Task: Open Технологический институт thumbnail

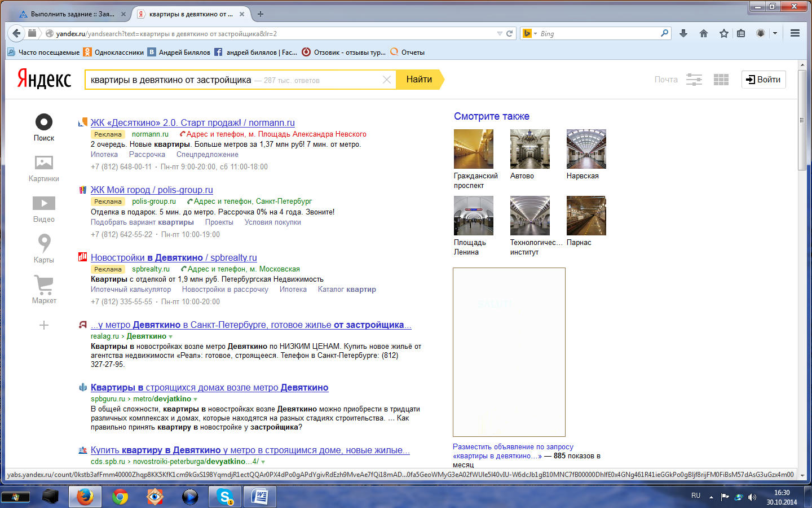Action: [x=530, y=216]
